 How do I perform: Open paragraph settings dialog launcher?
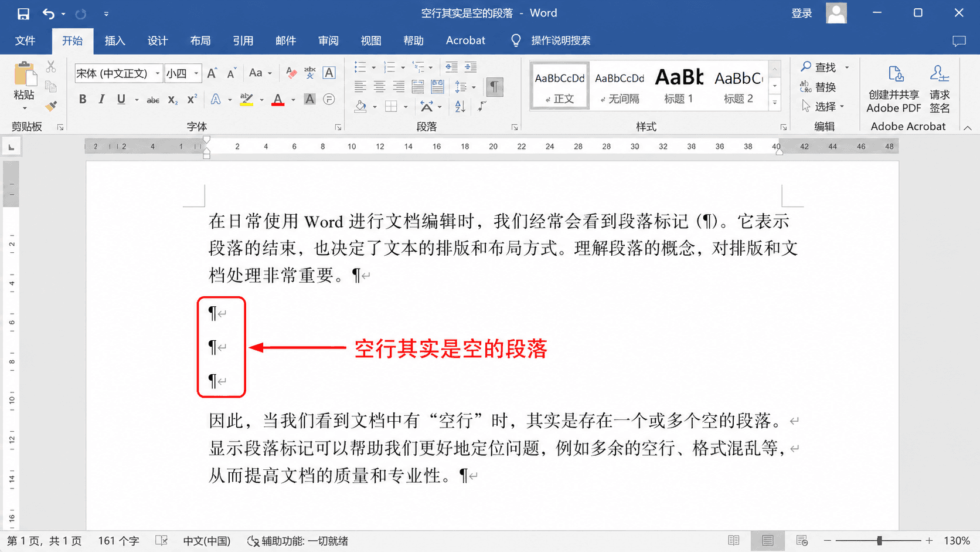click(x=514, y=127)
